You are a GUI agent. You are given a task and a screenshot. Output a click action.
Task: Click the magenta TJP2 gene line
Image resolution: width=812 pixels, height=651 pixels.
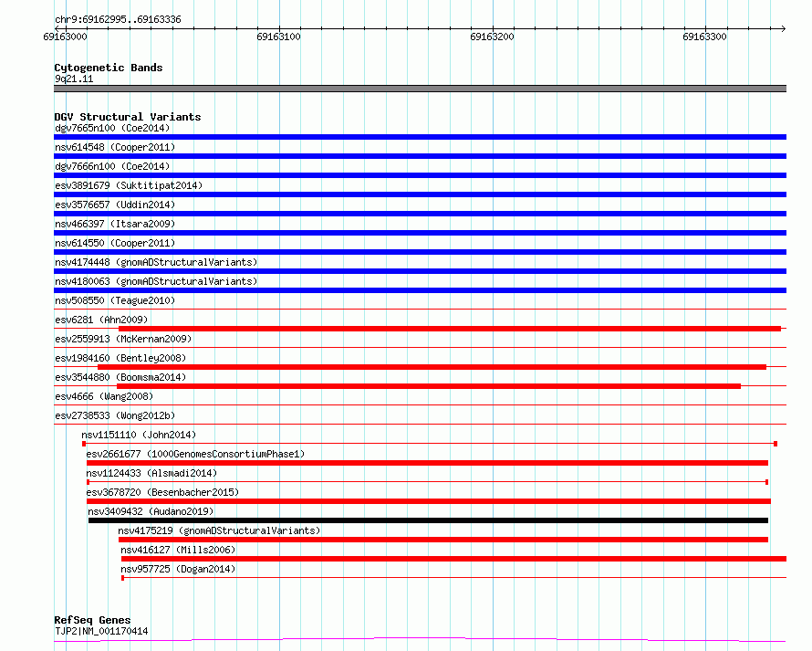[420, 640]
